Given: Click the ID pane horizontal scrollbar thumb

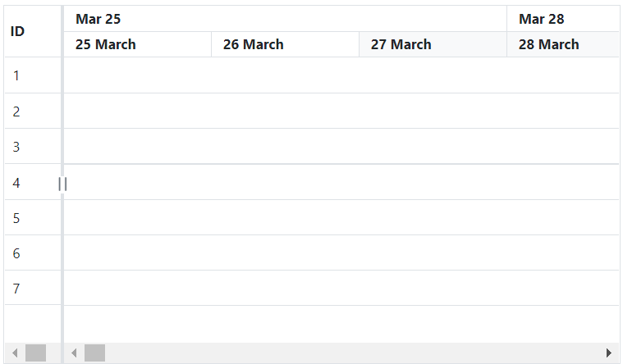Looking at the screenshot, I should (36, 353).
